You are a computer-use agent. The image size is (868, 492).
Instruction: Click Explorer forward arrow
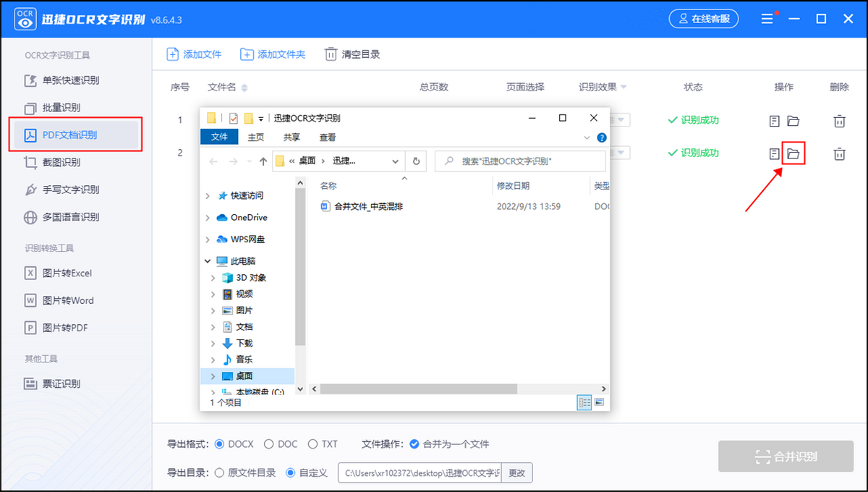click(233, 161)
